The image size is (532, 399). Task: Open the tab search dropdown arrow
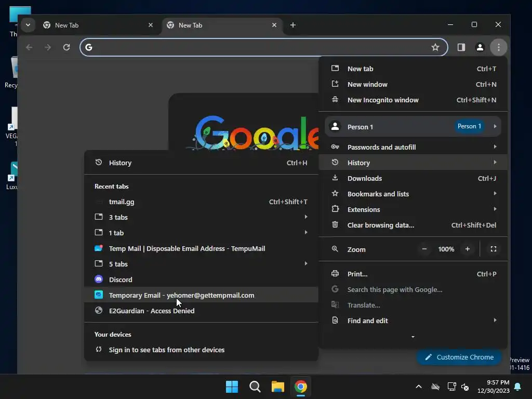pyautogui.click(x=28, y=25)
